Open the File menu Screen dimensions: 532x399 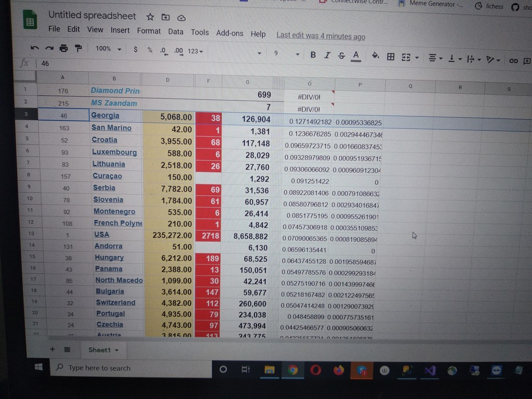[54, 29]
